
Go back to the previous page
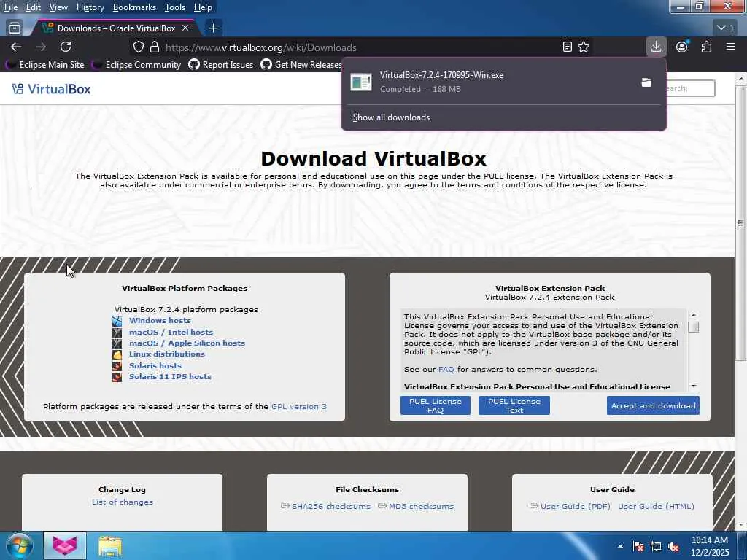[16, 47]
